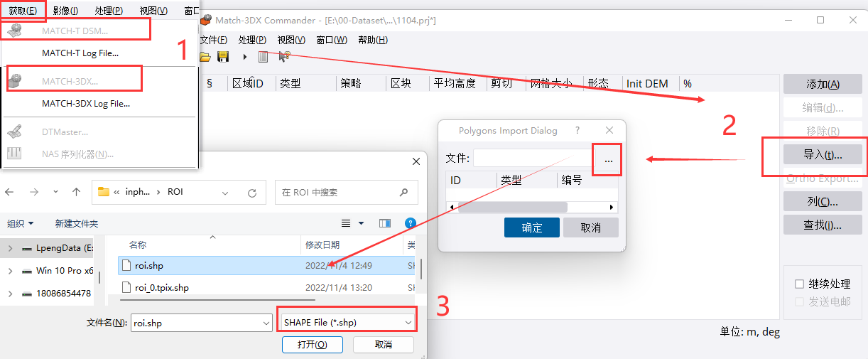Toggle the preview pane icon
868x359 pixels.
pyautogui.click(x=384, y=223)
